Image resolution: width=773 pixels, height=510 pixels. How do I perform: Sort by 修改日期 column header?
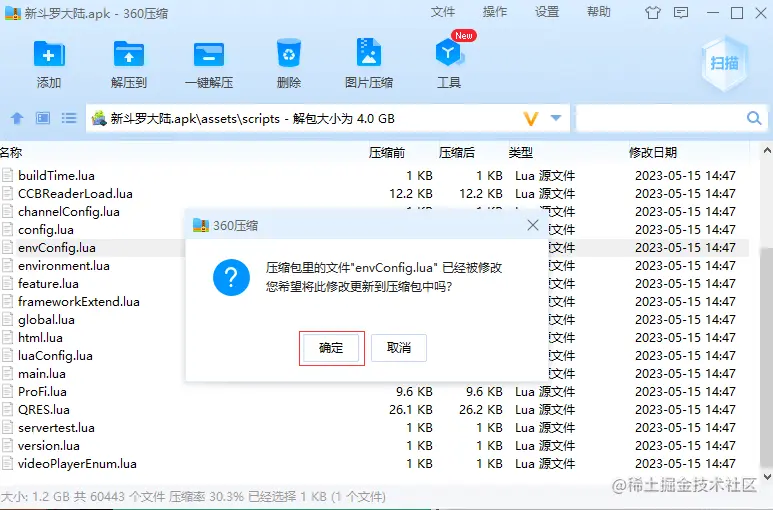653,153
